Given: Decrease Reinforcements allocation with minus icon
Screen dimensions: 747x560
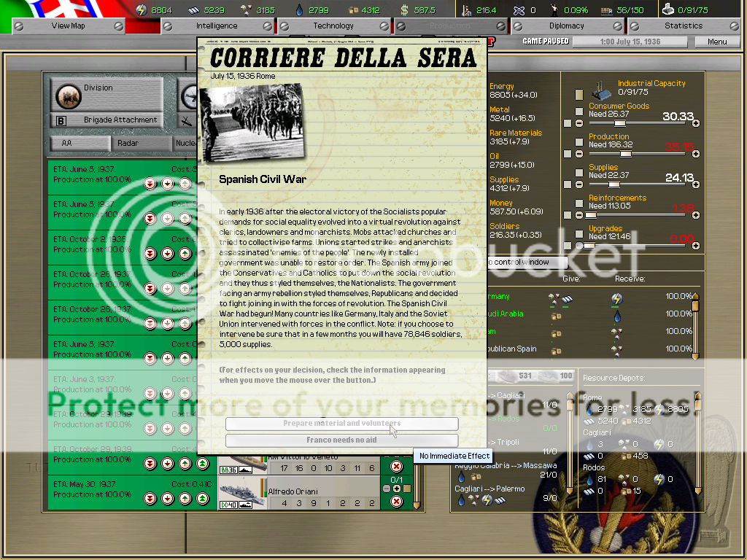Looking at the screenshot, I should point(579,215).
